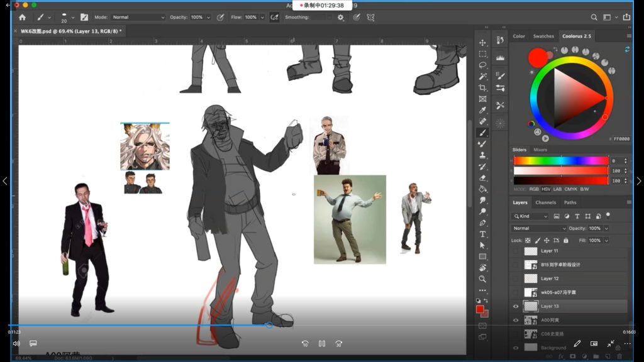This screenshot has height=362, width=644.
Task: Pause the video playback
Action: coord(321,344)
